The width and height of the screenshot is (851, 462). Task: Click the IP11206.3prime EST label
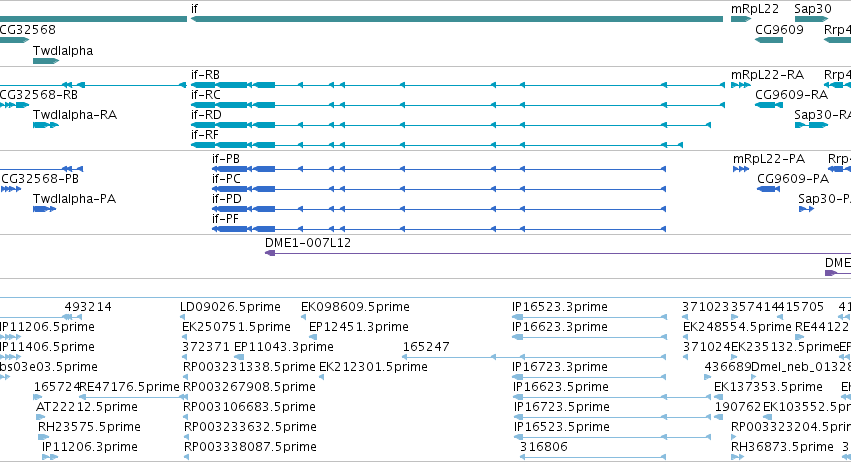click(x=90, y=447)
